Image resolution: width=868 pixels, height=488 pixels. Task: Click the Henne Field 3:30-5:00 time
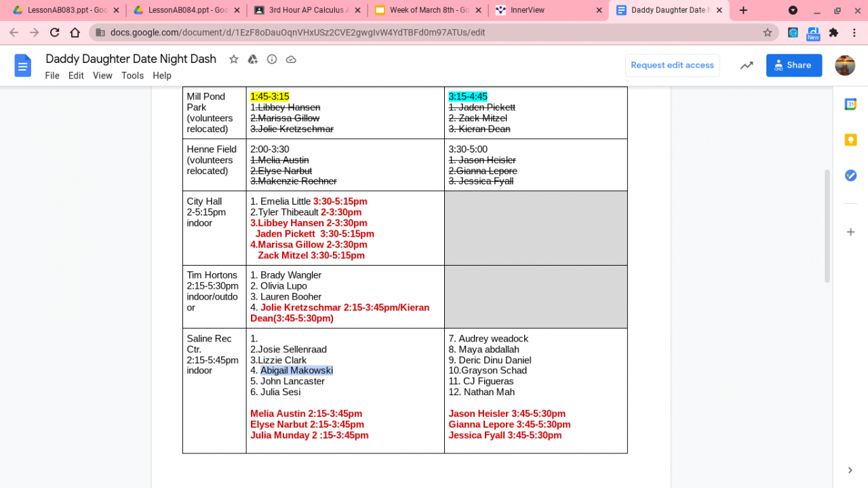point(468,149)
